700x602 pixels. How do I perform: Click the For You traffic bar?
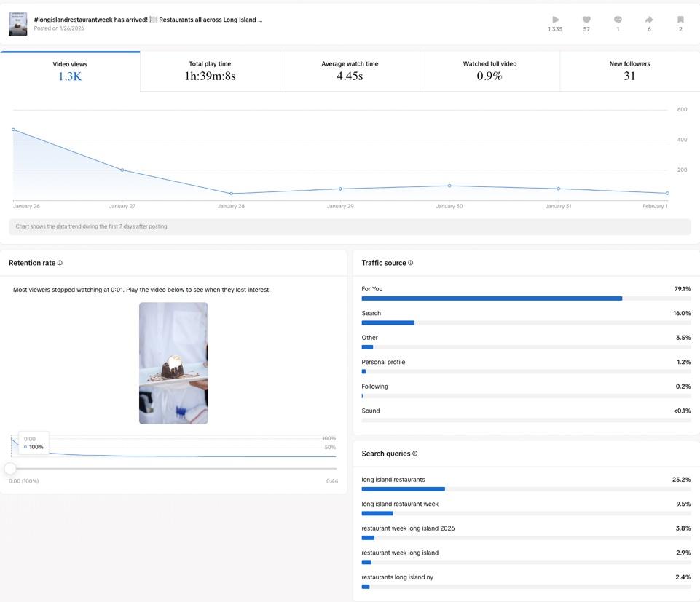pos(492,298)
